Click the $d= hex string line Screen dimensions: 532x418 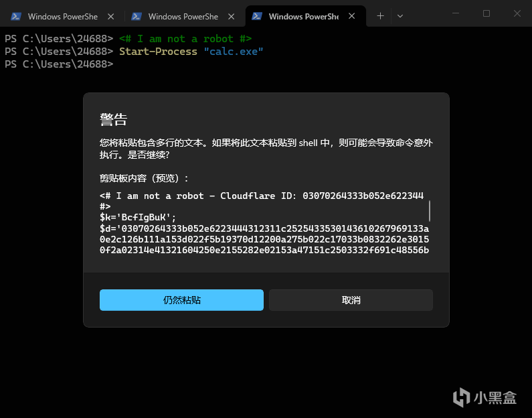[264, 239]
